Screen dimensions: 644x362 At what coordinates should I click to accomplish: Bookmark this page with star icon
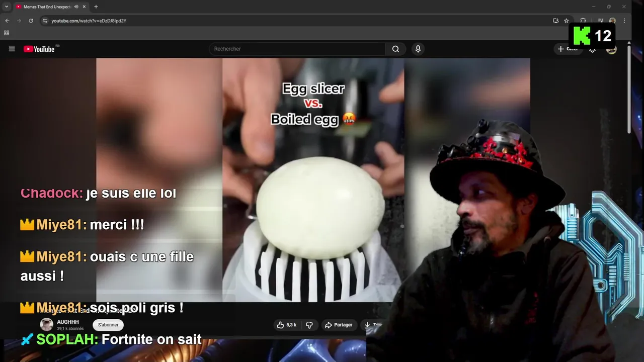tap(567, 21)
